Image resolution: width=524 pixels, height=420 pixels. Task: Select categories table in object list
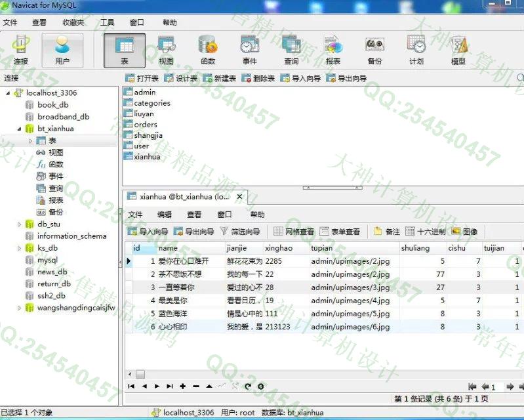[151, 103]
